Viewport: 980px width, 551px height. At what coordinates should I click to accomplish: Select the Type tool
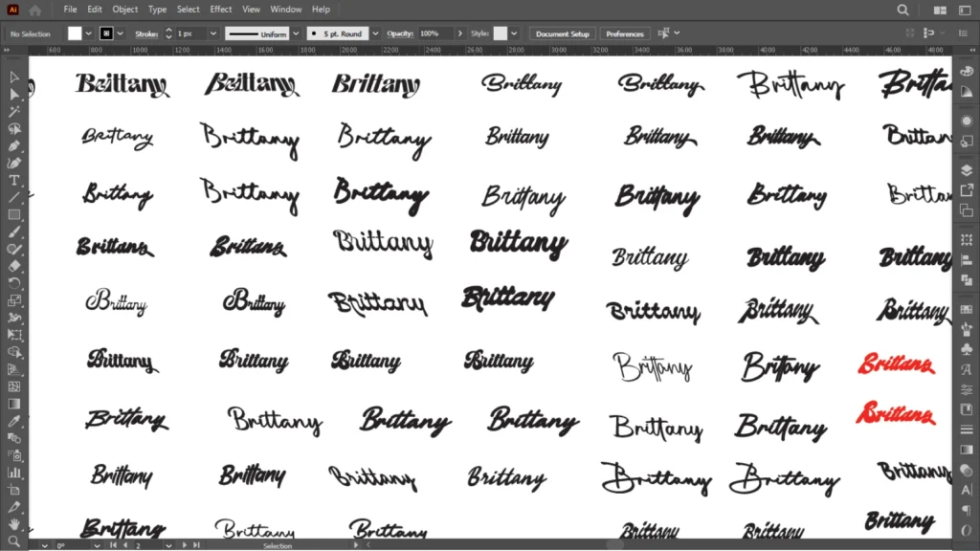14,181
